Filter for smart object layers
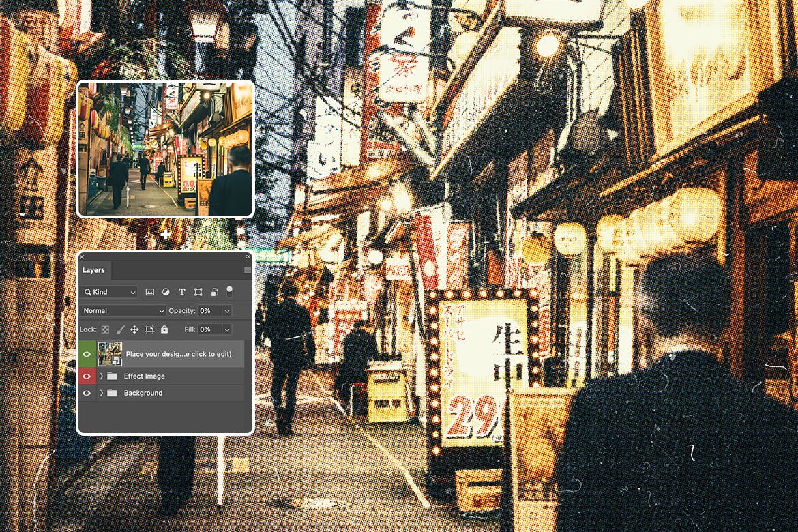 213,292
